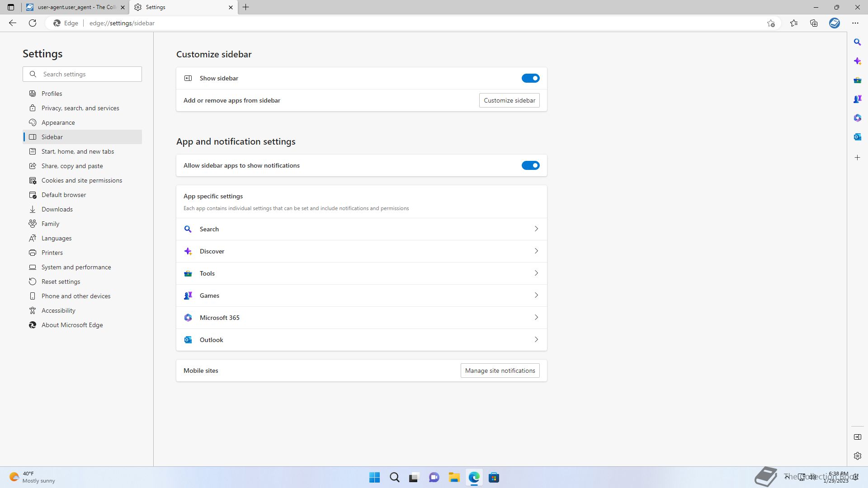Open Phone and other devices section
868x488 pixels.
tap(82, 296)
